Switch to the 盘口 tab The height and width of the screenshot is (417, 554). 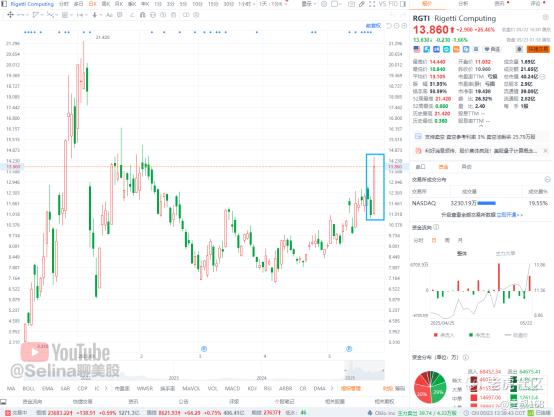(x=420, y=167)
